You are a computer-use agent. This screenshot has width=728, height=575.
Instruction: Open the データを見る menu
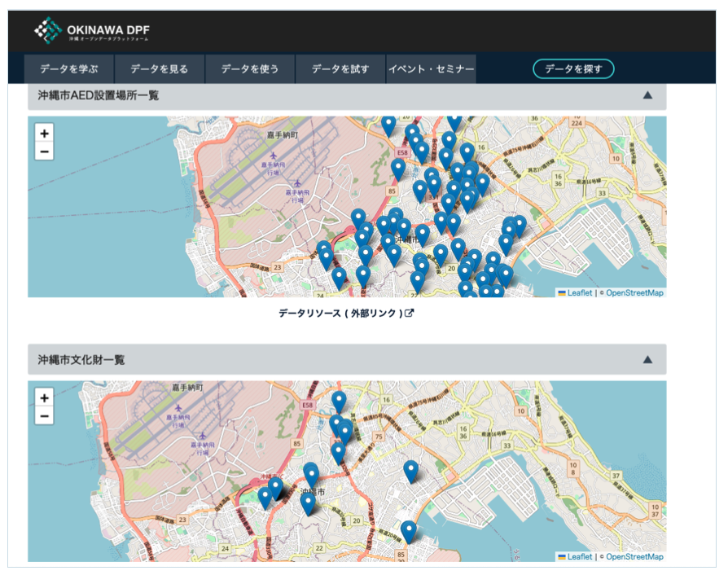pos(159,69)
